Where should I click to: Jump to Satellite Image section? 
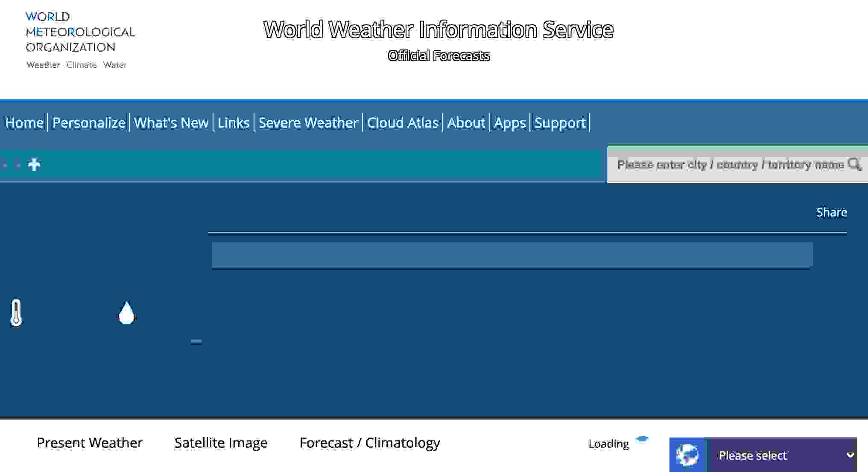[x=221, y=443]
